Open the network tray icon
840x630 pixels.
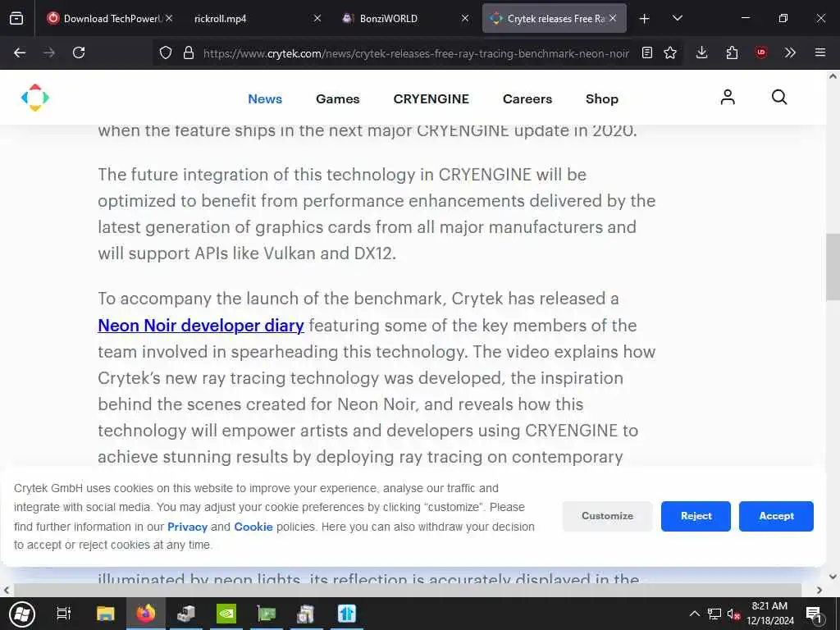[714, 614]
